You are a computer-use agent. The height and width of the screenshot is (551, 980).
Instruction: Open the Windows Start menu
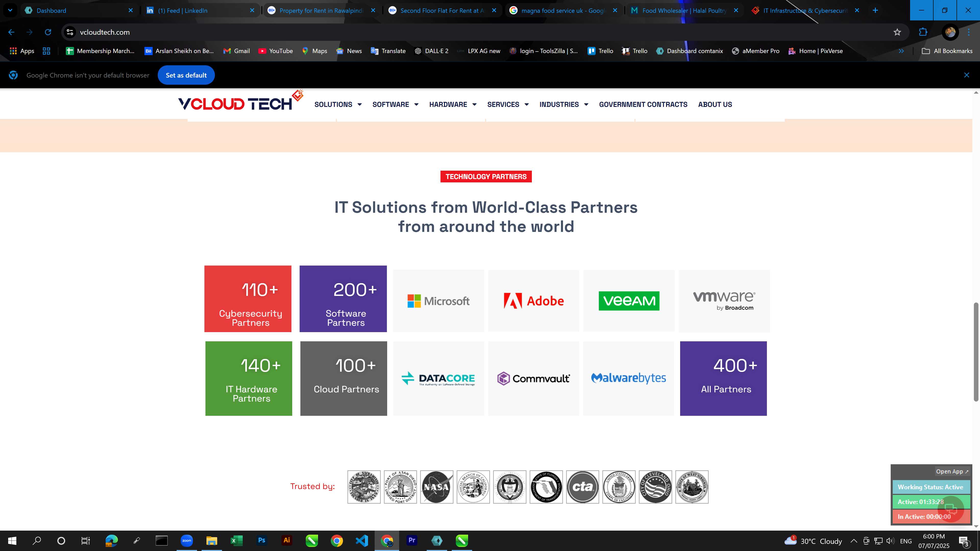coord(12,540)
